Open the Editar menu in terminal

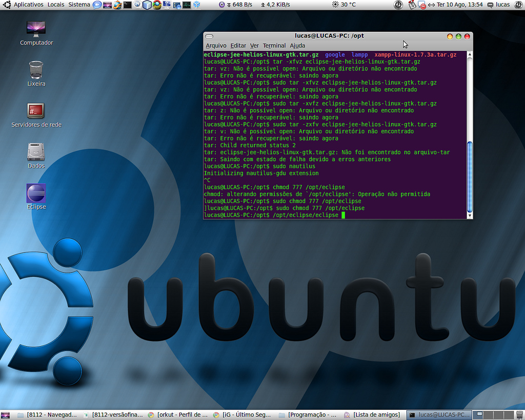point(238,46)
